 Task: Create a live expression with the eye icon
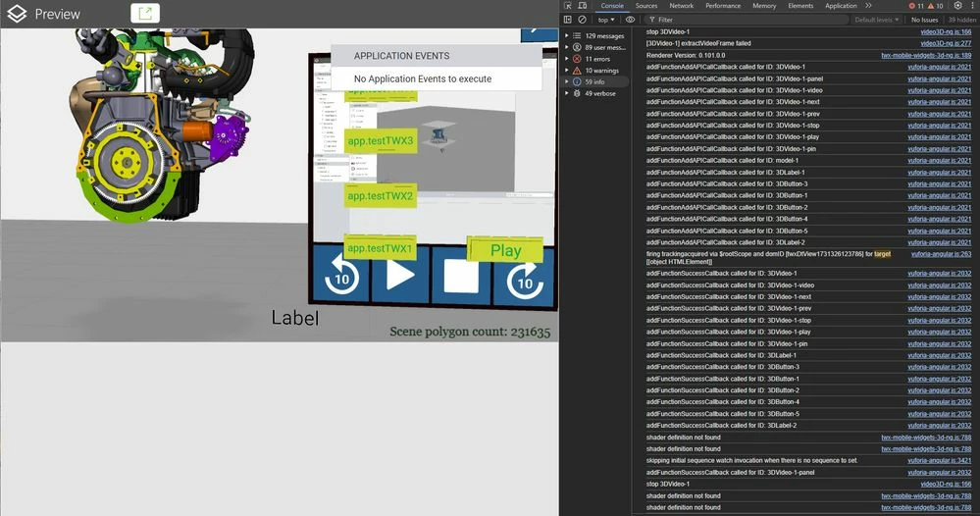[x=630, y=20]
